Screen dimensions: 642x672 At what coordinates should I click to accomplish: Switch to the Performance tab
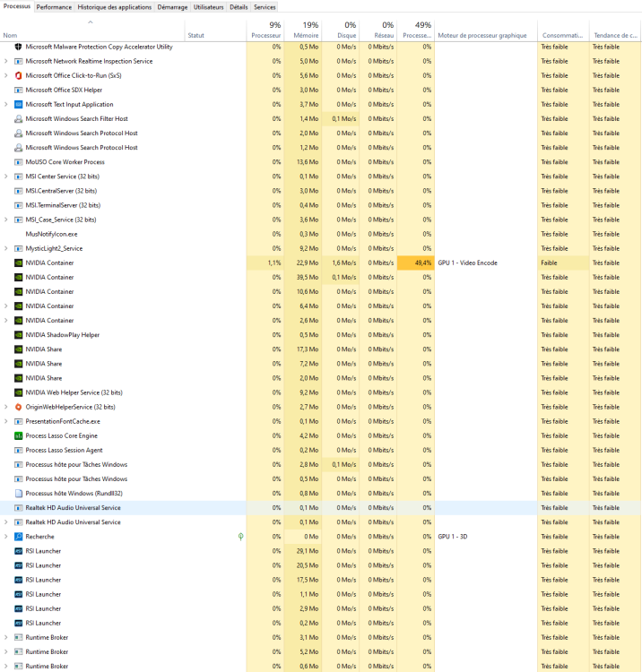tap(54, 6)
